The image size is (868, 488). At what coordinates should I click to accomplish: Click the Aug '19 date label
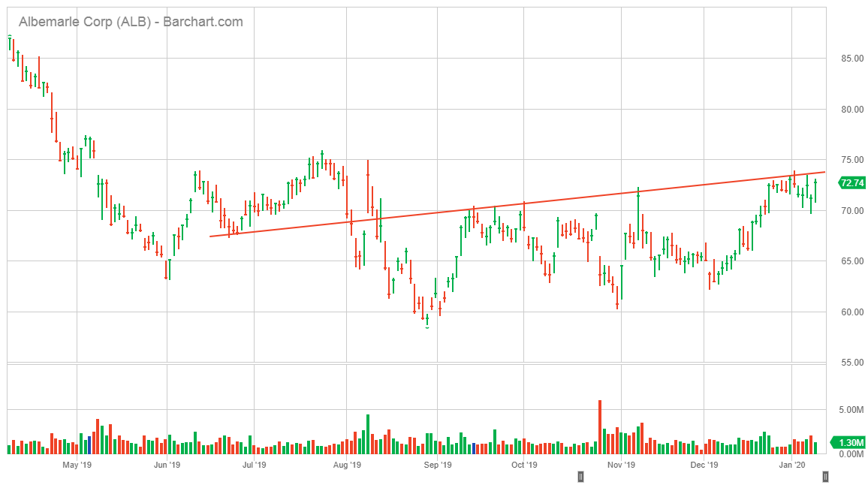[x=347, y=465]
